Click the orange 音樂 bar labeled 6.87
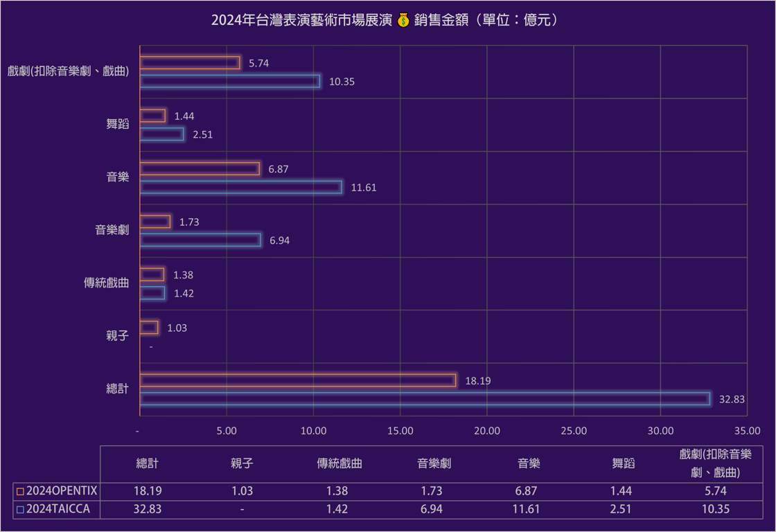 point(200,169)
